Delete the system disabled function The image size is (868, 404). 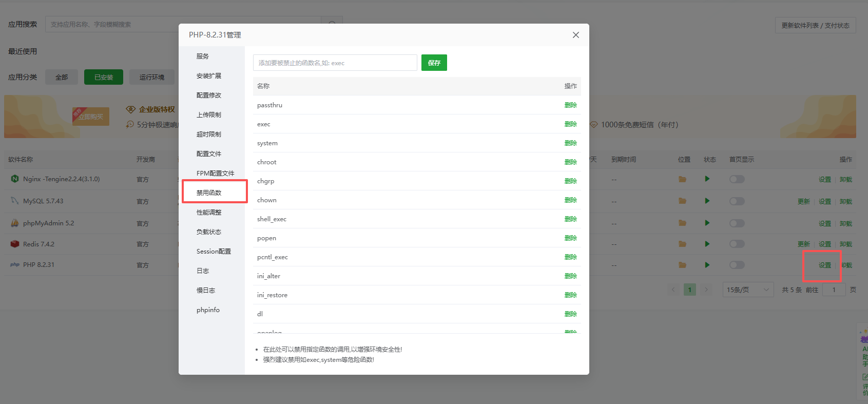click(x=571, y=143)
